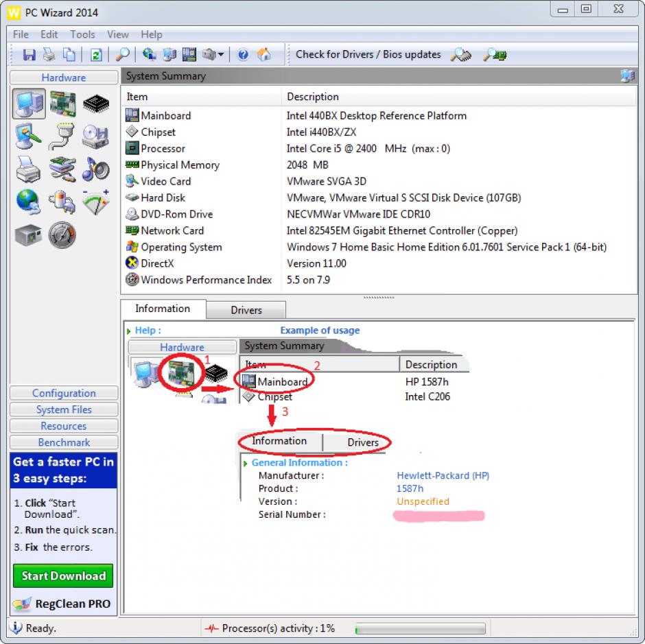Image resolution: width=645 pixels, height=644 pixels.
Task: Select the Chipset row in System Summary
Action: coord(379,132)
